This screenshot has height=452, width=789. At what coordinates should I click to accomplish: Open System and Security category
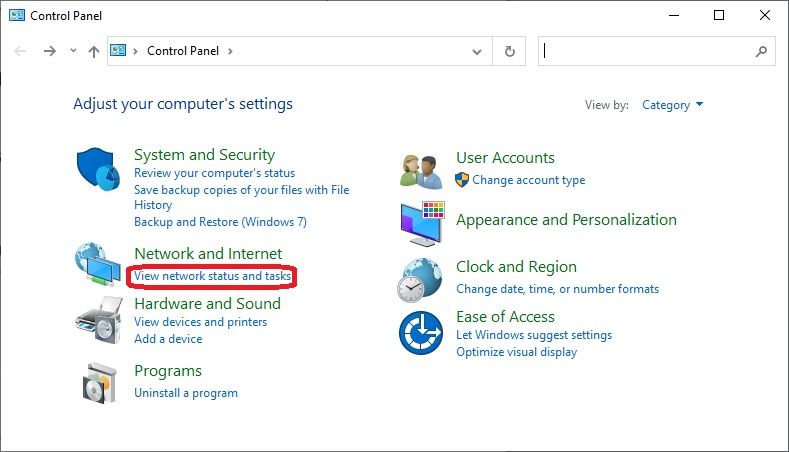[204, 155]
